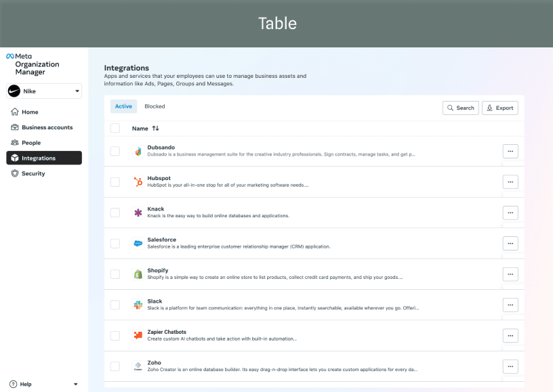Check the select-all checkbox in header

115,128
